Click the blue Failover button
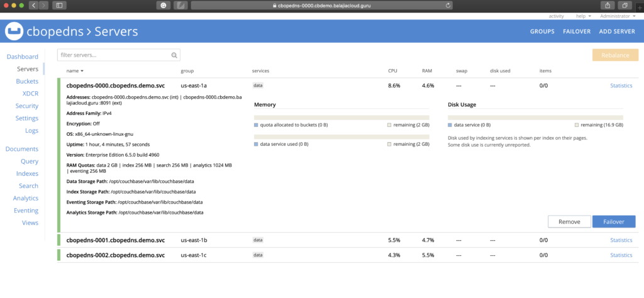The height and width of the screenshot is (298, 644). click(x=613, y=221)
